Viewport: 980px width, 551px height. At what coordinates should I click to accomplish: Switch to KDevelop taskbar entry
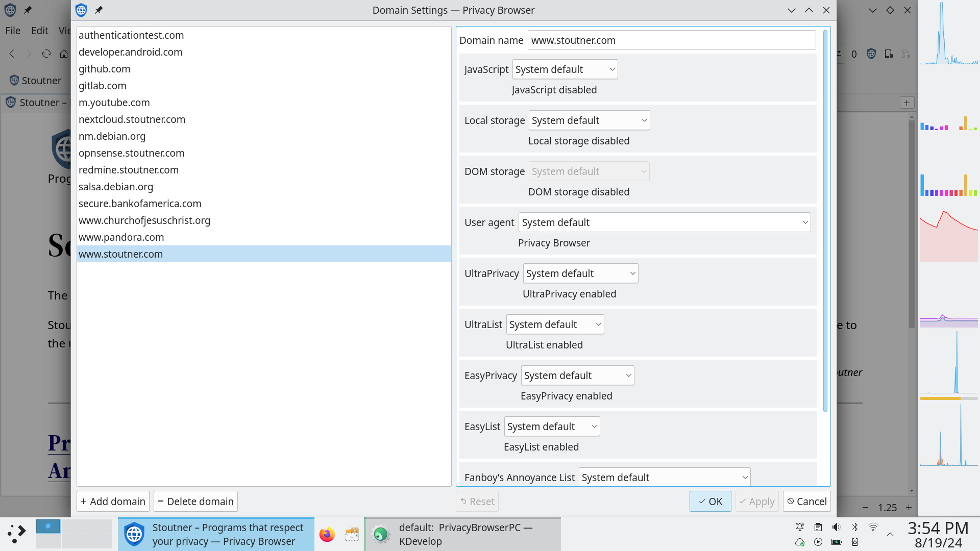pyautogui.click(x=463, y=534)
